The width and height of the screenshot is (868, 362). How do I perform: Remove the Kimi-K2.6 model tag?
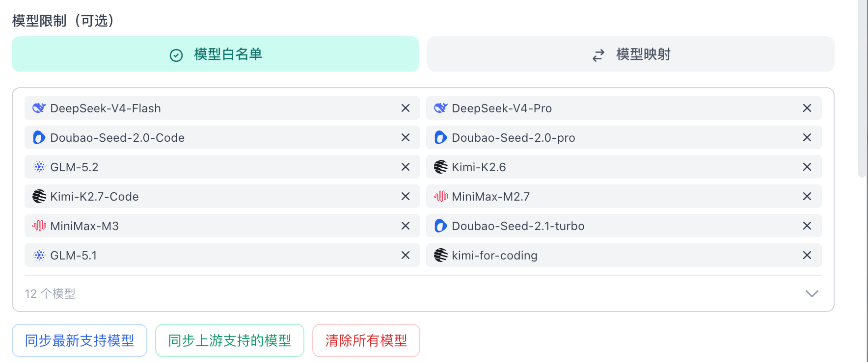807,167
